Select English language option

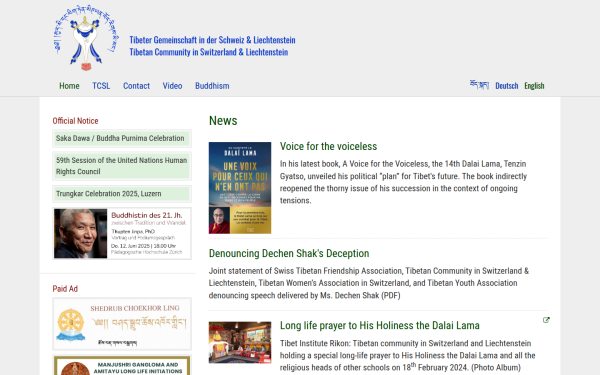click(534, 86)
